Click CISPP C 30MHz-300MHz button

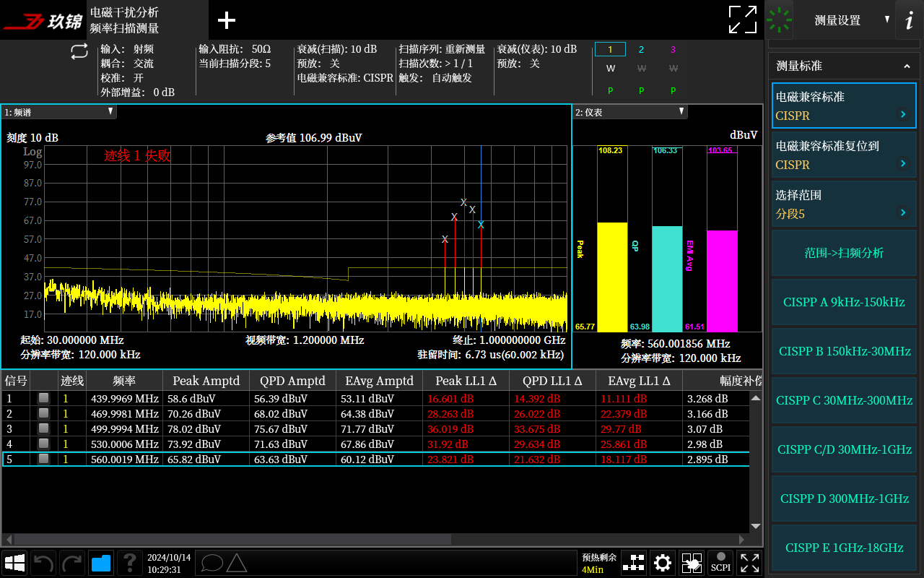(x=844, y=400)
